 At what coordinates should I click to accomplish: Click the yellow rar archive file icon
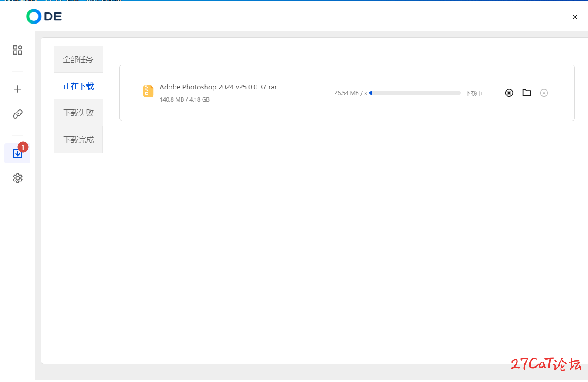pyautogui.click(x=148, y=91)
